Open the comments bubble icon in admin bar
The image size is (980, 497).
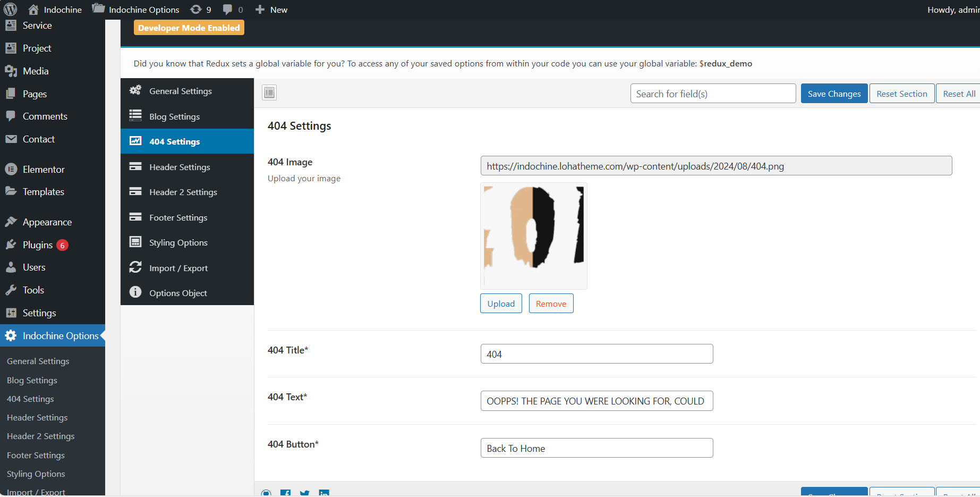coord(227,10)
